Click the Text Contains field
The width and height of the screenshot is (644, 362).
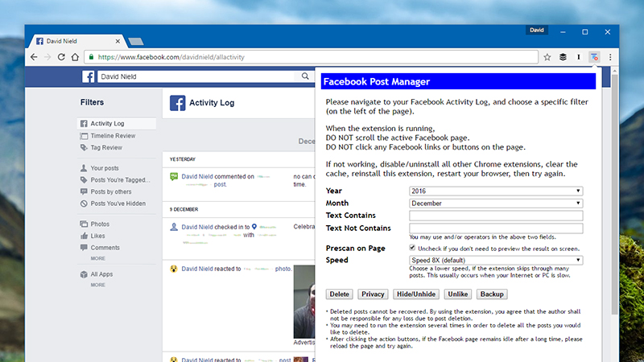[496, 216]
